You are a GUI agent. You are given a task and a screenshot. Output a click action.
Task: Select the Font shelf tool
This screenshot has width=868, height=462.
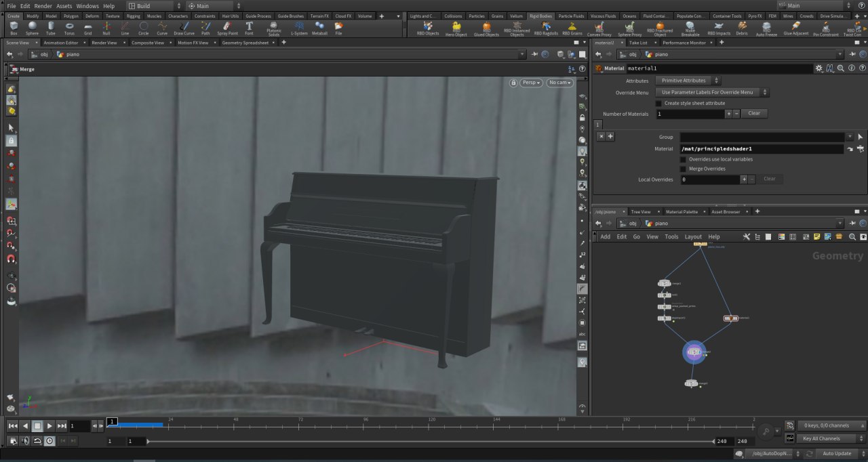(x=249, y=28)
